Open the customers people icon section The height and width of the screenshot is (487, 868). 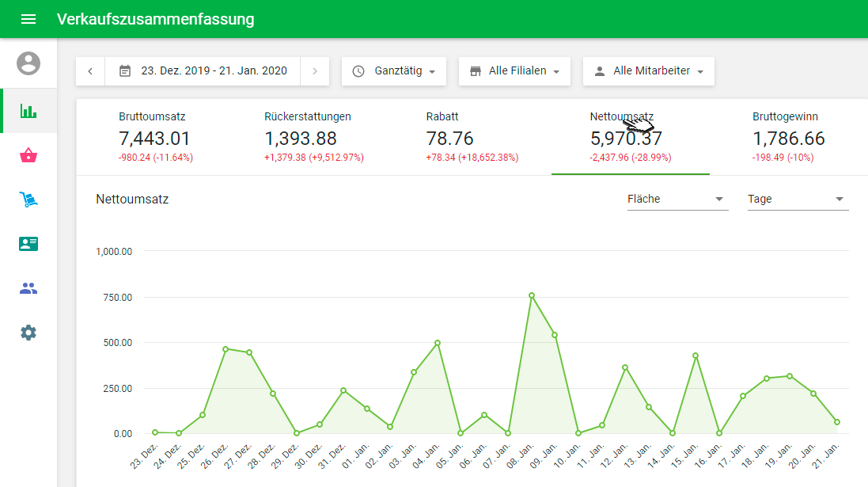[x=28, y=288]
